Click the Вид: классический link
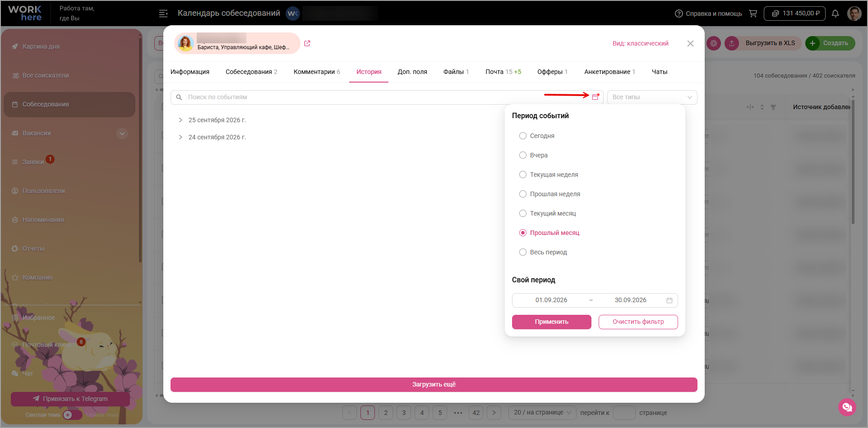Viewport: 868px width, 428px height. (640, 43)
